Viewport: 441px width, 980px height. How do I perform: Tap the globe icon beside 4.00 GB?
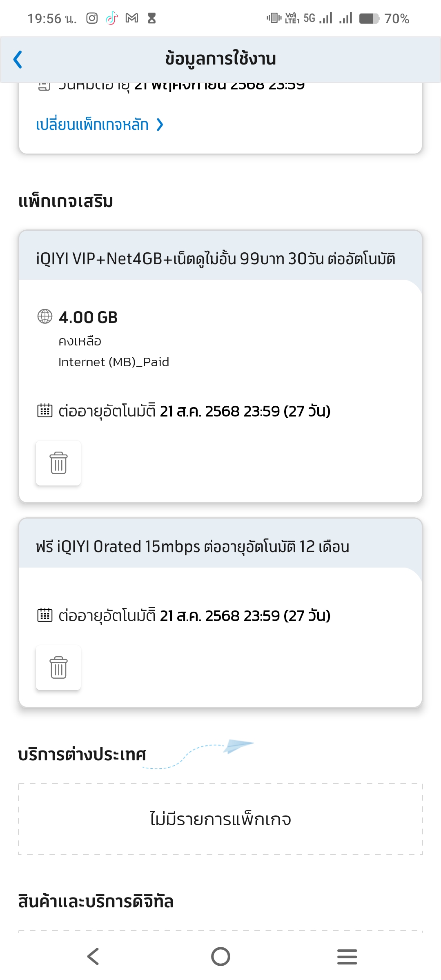(x=45, y=316)
